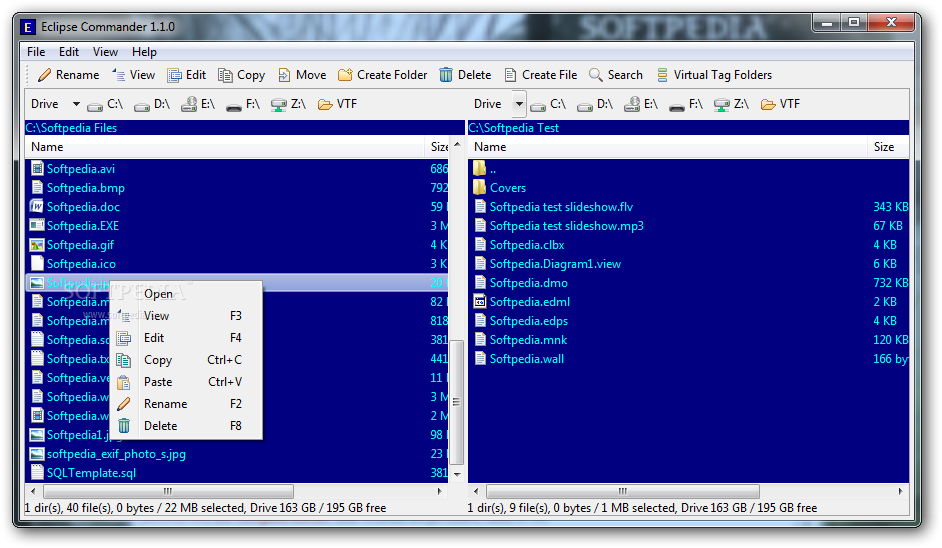Screen dimensions: 942x548
Task: Click the right pane path C:\Softpedia Test
Action: pyautogui.click(x=513, y=128)
